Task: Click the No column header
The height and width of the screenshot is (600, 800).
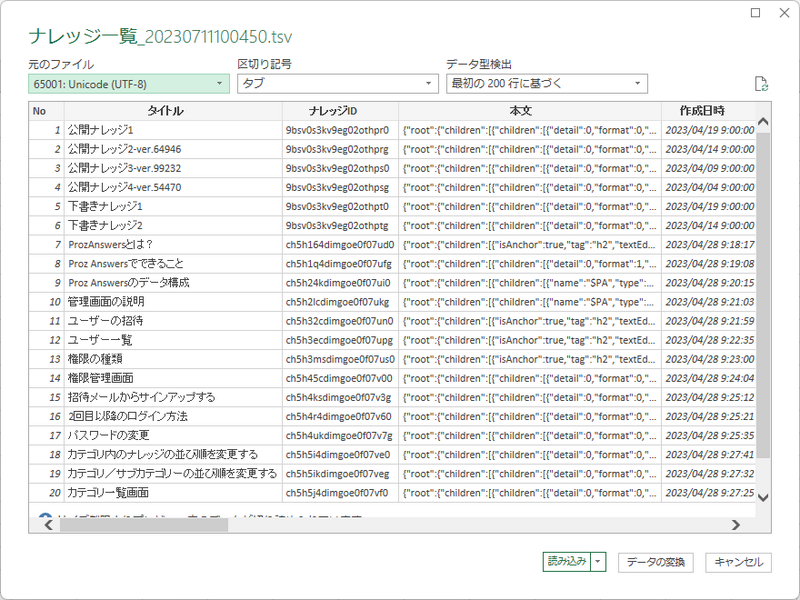Action: pos(46,111)
